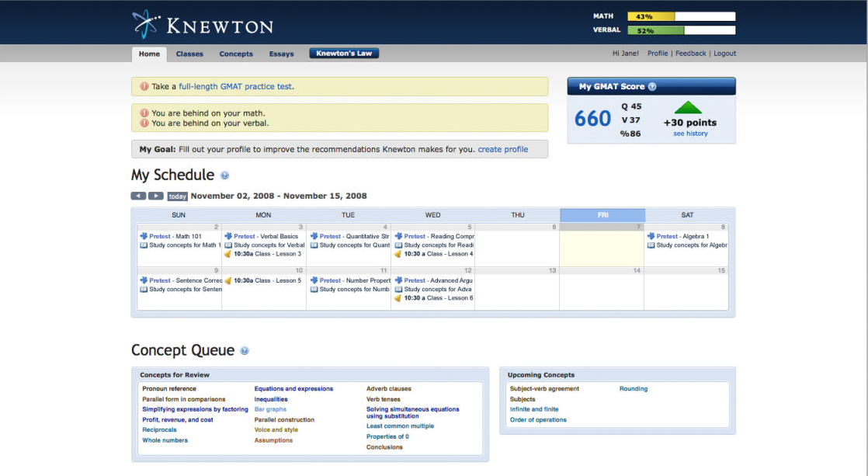Select the FRI column header
Viewport: 868px width, 476px height.
tap(602, 215)
